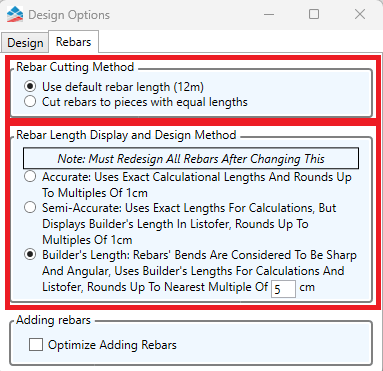Click the Optimize Adding Rebars label text
Viewport: 383px width, 371px height.
[112, 345]
